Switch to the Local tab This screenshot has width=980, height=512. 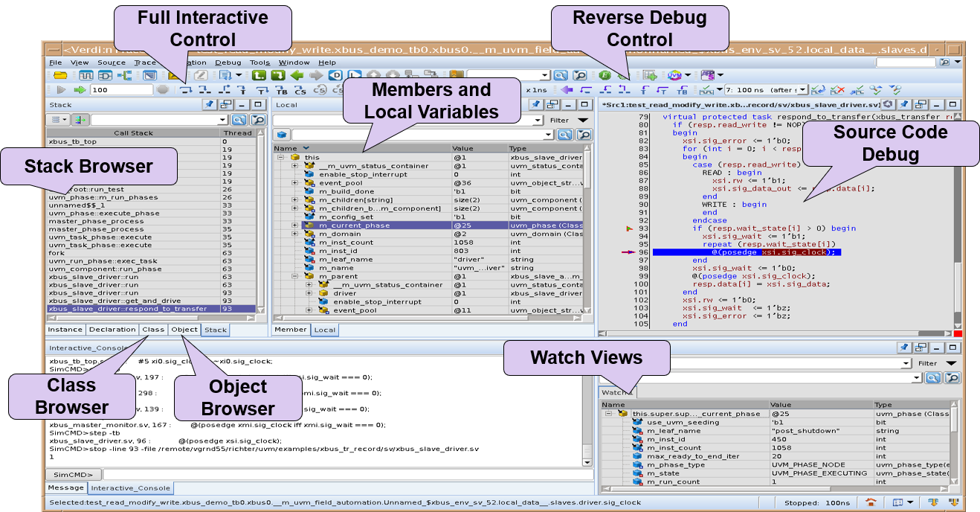click(324, 330)
